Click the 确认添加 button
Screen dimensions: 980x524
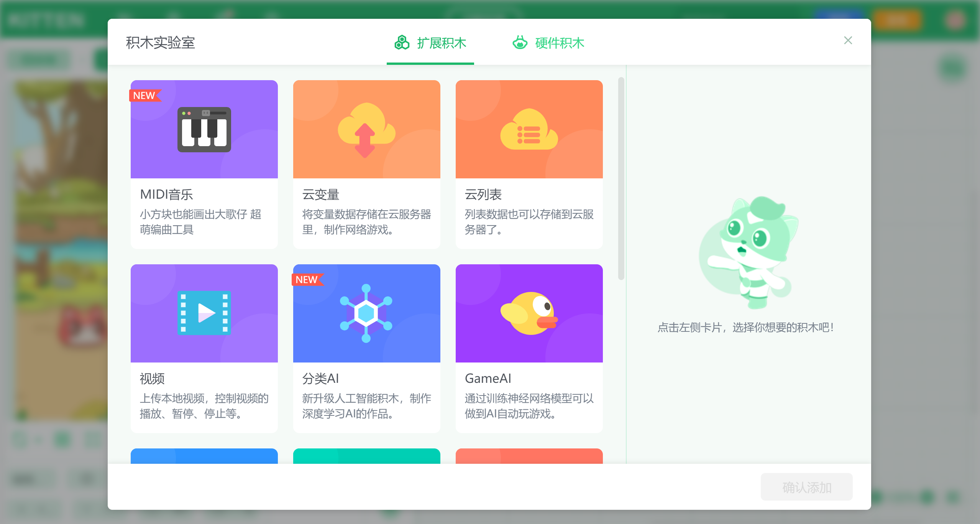[807, 487]
